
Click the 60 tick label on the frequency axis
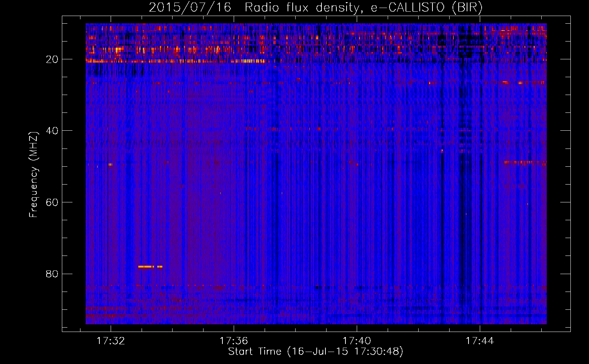point(52,202)
